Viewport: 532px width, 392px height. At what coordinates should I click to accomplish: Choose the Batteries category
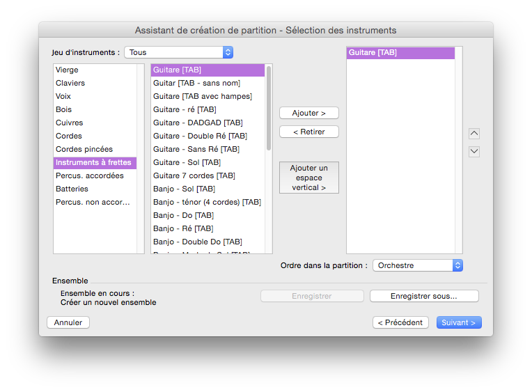pyautogui.click(x=72, y=189)
